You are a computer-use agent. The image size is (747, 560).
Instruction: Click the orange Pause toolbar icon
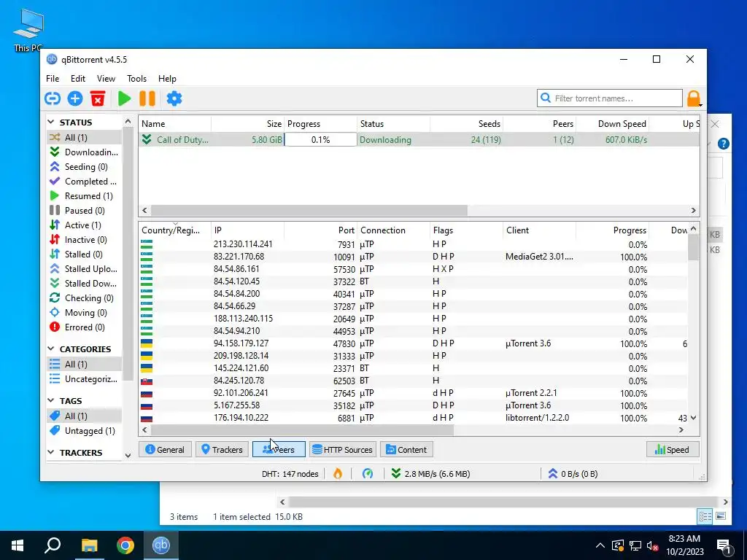[x=147, y=98]
